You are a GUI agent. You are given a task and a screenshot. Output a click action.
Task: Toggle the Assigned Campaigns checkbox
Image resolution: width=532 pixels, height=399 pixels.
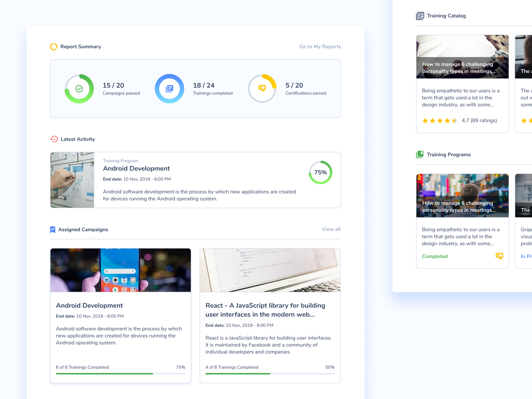53,229
